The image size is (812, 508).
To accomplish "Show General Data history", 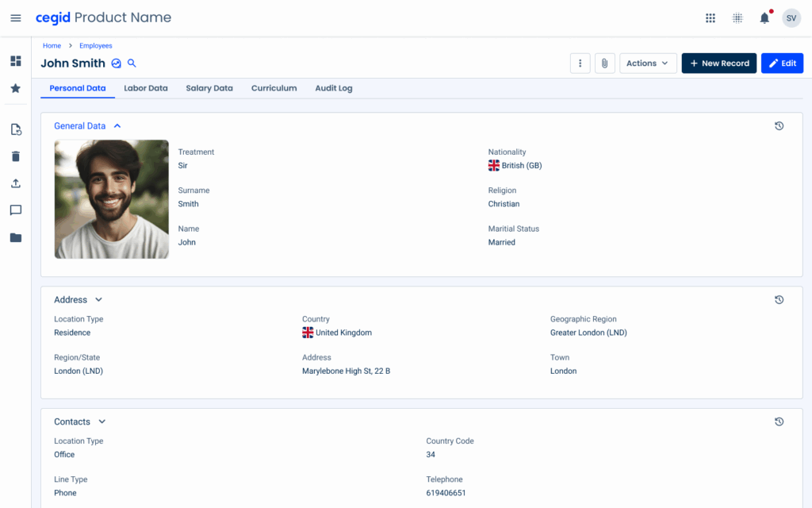I will coord(779,126).
